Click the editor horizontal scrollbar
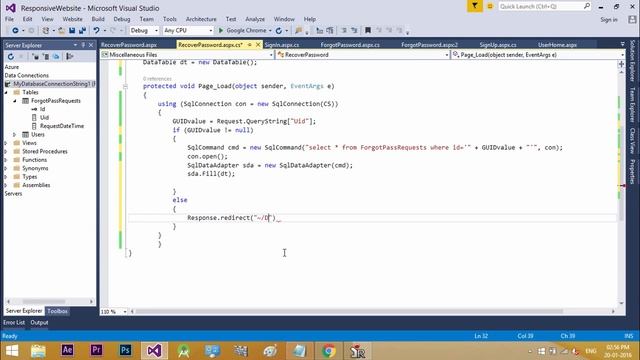 [x=349, y=311]
